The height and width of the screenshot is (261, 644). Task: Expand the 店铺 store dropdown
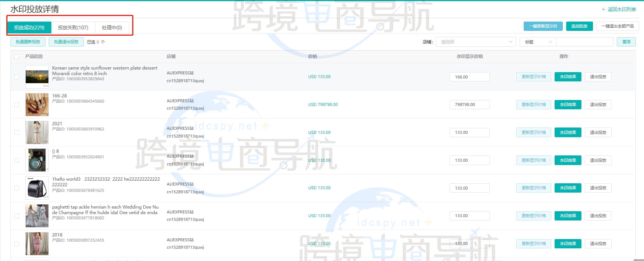tap(476, 42)
